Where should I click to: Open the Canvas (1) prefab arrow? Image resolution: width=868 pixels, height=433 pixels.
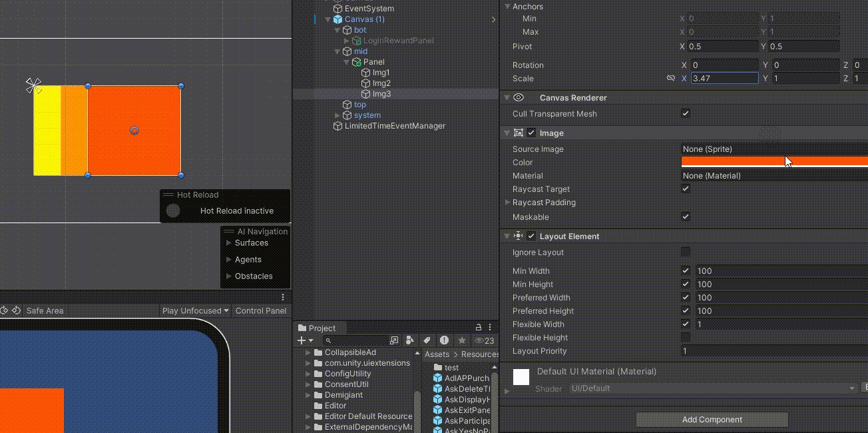pyautogui.click(x=493, y=19)
